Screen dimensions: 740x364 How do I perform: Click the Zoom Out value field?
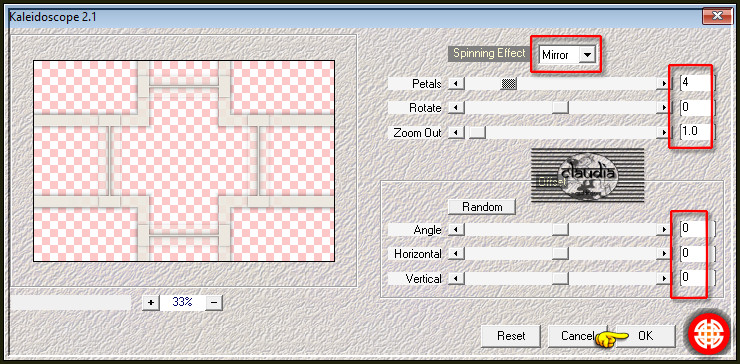(696, 131)
